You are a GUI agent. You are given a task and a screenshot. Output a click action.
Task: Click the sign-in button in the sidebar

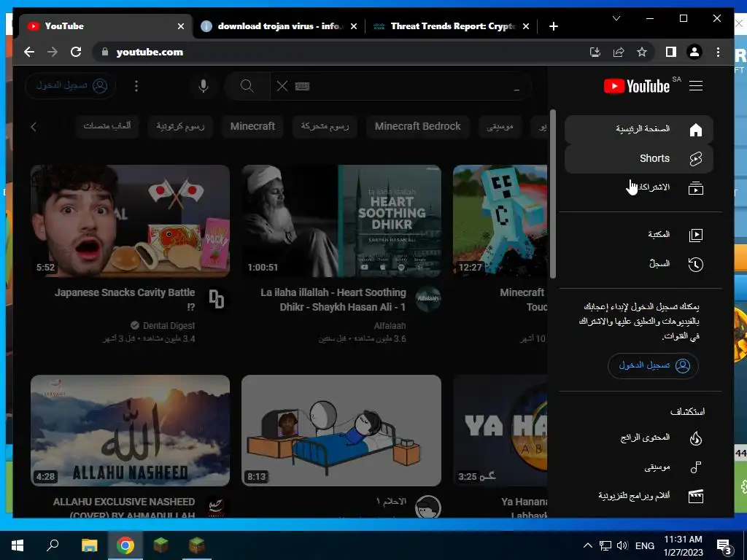[653, 366]
